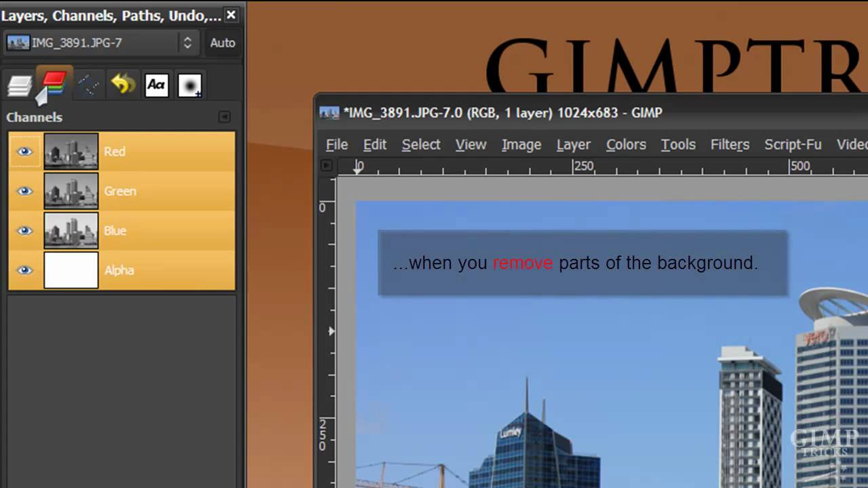
Task: Click the Green channel label
Action: (120, 191)
